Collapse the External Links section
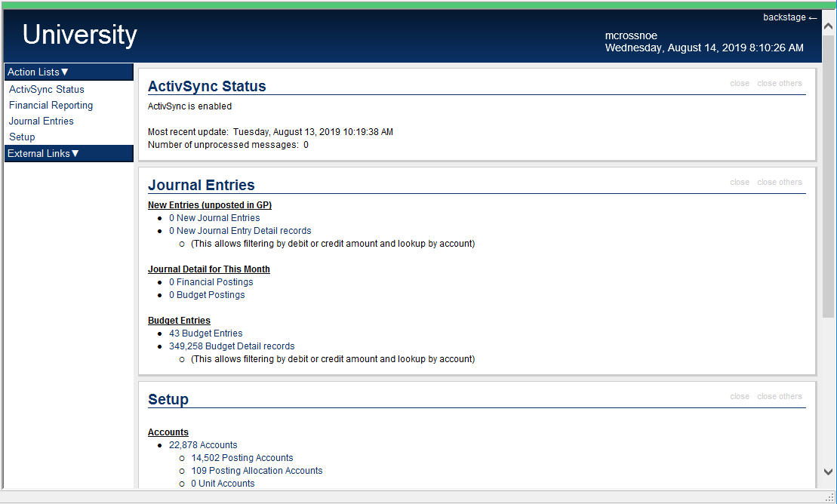The height and width of the screenshot is (504, 837). click(43, 154)
